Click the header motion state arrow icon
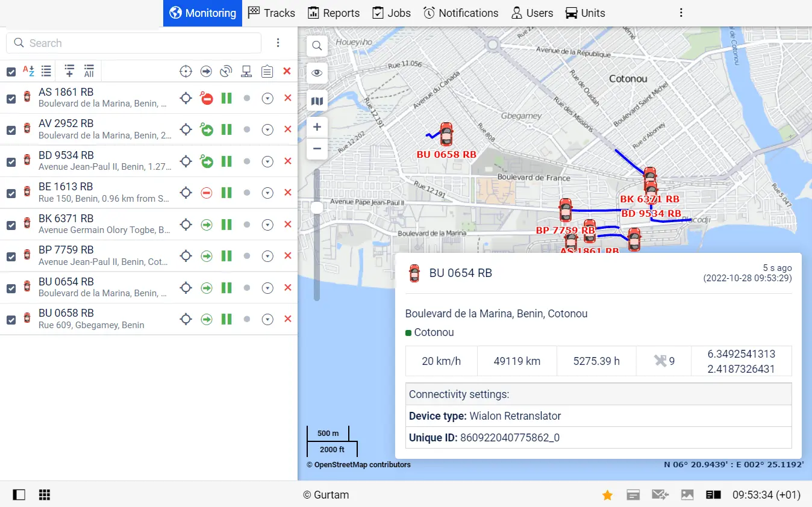This screenshot has width=812, height=507. click(206, 72)
